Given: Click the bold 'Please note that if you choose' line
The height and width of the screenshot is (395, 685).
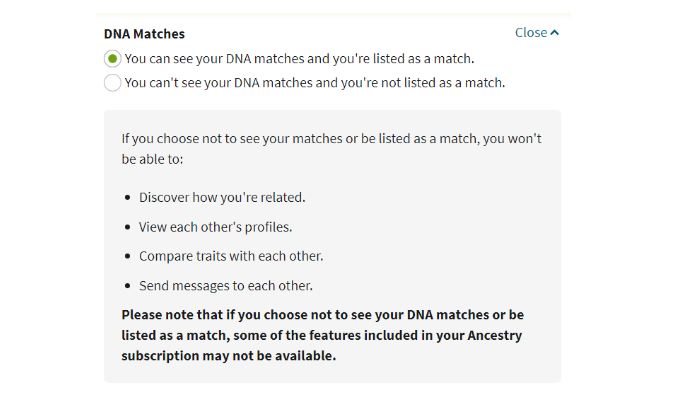Looking at the screenshot, I should (x=322, y=315).
